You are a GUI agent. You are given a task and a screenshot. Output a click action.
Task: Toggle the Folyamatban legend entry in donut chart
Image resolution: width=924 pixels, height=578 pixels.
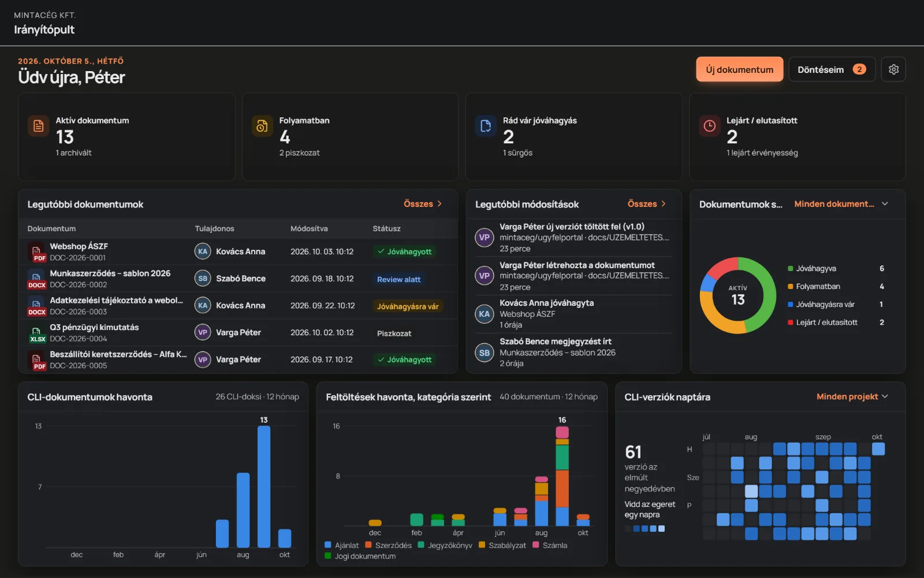pyautogui.click(x=836, y=286)
